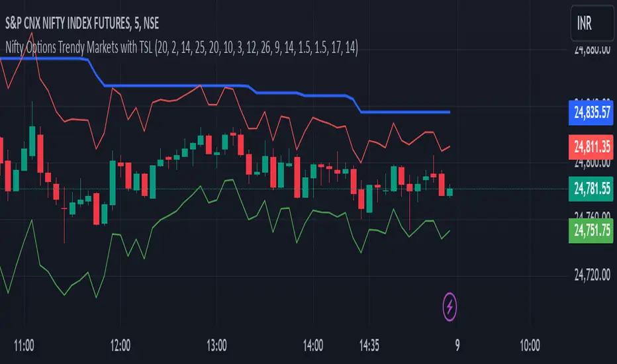Pick the 14:00 time axis label
The image size is (617, 364).
[312, 345]
